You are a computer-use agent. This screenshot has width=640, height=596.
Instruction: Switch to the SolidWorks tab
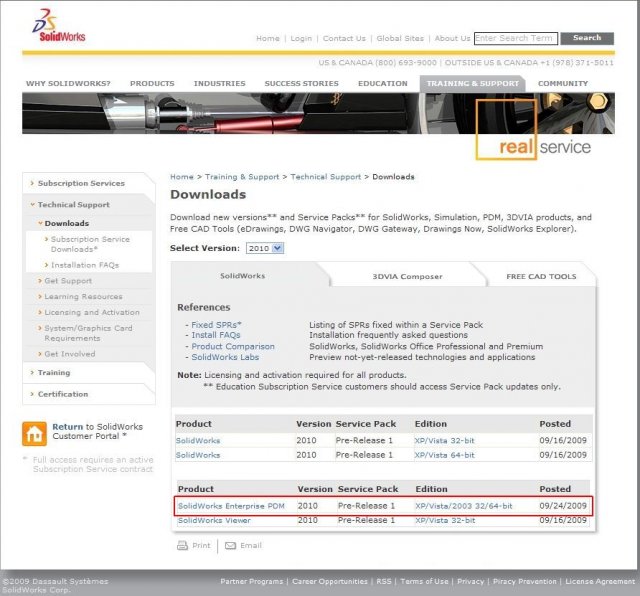point(243,276)
